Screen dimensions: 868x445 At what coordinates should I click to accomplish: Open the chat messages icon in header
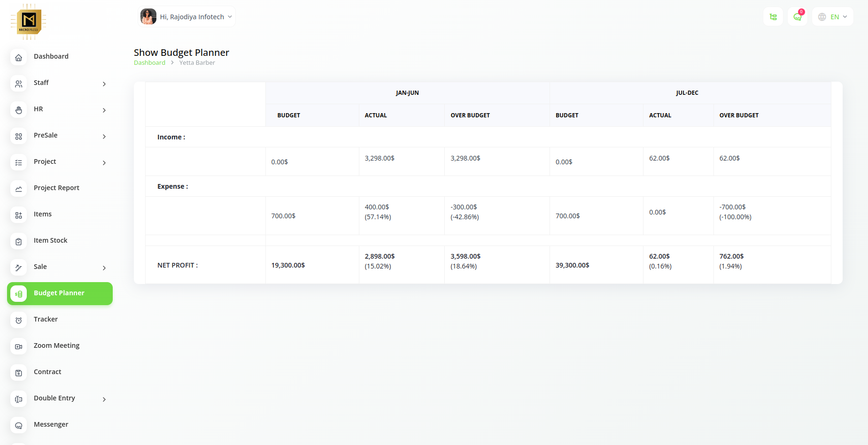point(797,17)
